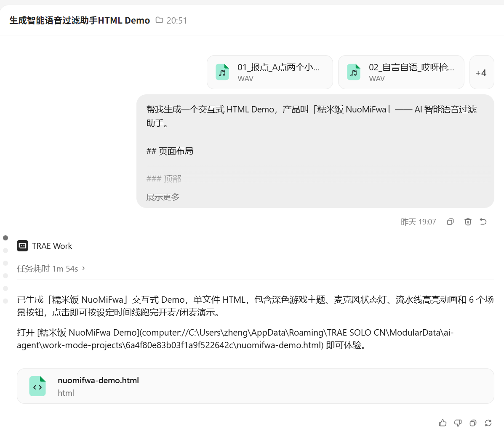This screenshot has width=504, height=432.
Task: Click the 20:51 time label
Action: click(x=177, y=21)
